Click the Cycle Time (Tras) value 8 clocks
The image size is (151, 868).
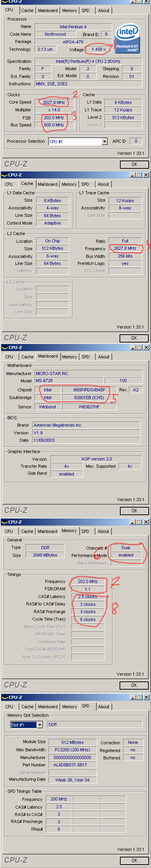(x=88, y=619)
